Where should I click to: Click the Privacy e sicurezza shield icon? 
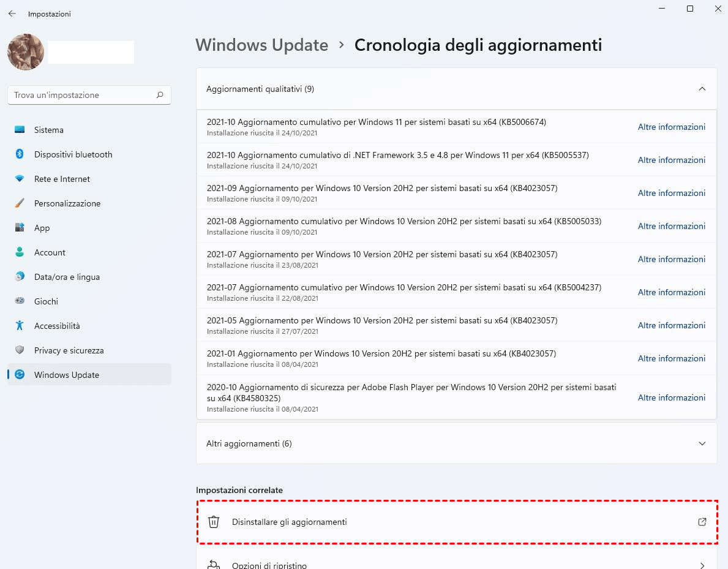[20, 350]
